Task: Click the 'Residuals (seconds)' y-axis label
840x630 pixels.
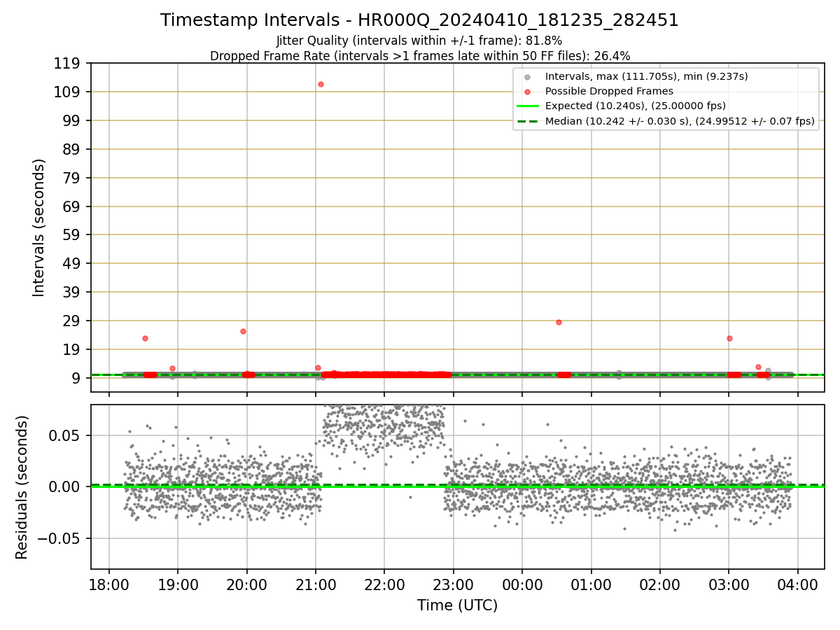Action: tap(22, 487)
